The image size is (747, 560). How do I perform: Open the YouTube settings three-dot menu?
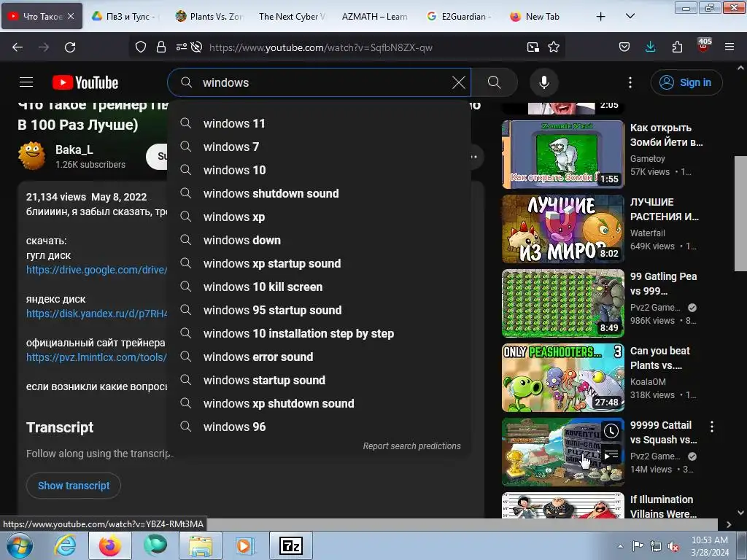coord(630,82)
